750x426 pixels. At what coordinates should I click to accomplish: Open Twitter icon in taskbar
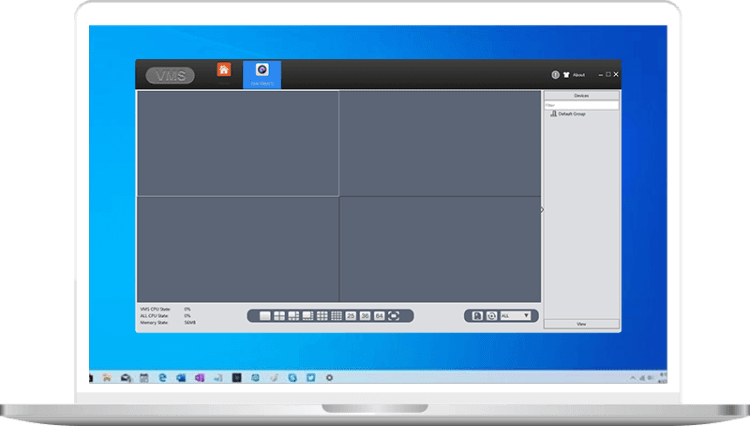(x=311, y=378)
